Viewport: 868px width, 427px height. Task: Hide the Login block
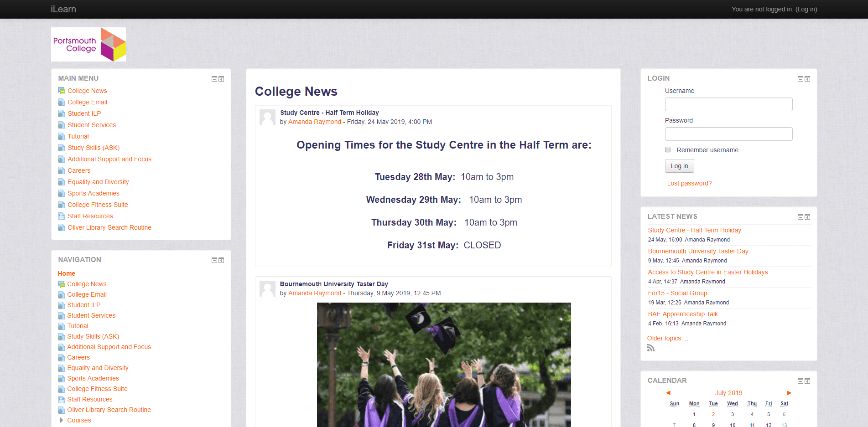click(800, 79)
